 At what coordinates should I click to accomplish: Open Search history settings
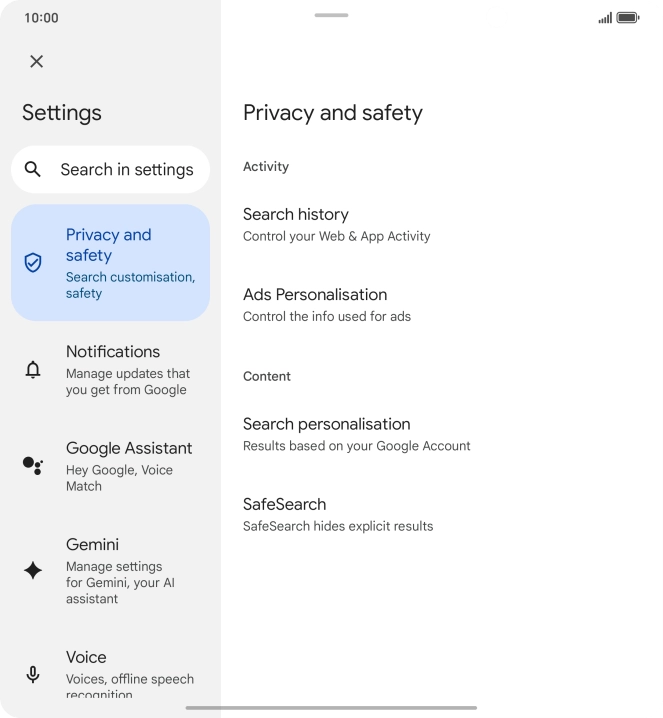tap(336, 224)
